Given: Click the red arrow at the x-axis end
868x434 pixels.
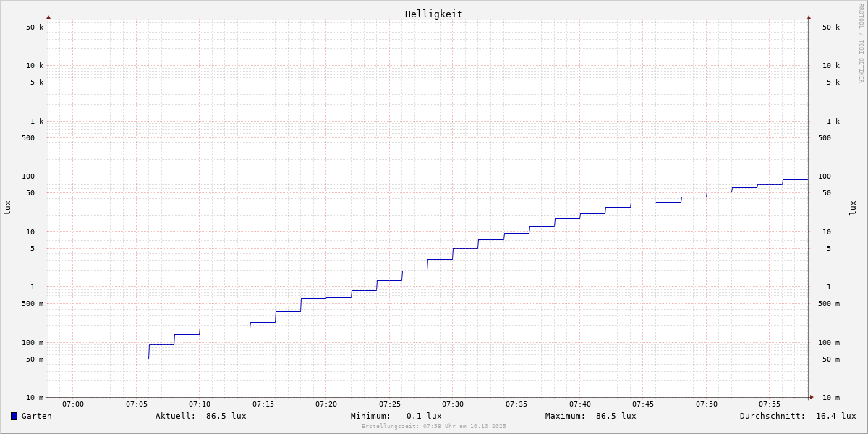Looking at the screenshot, I should coord(812,397).
